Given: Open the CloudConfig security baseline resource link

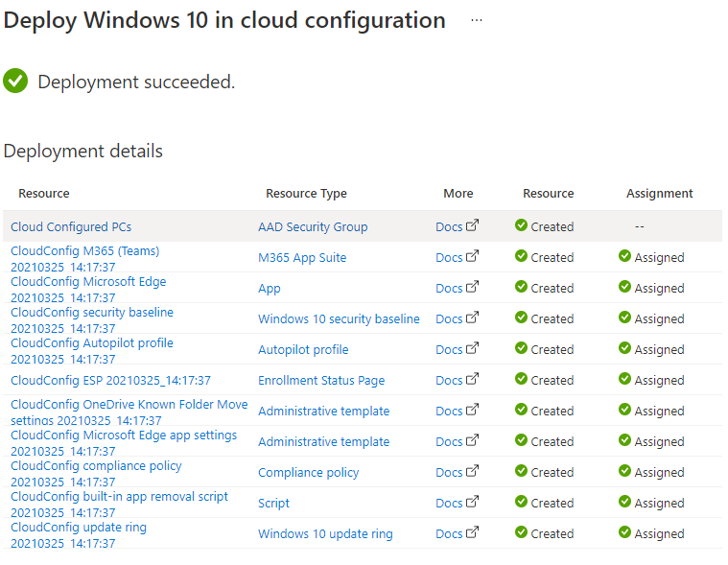Looking at the screenshot, I should (x=92, y=319).
